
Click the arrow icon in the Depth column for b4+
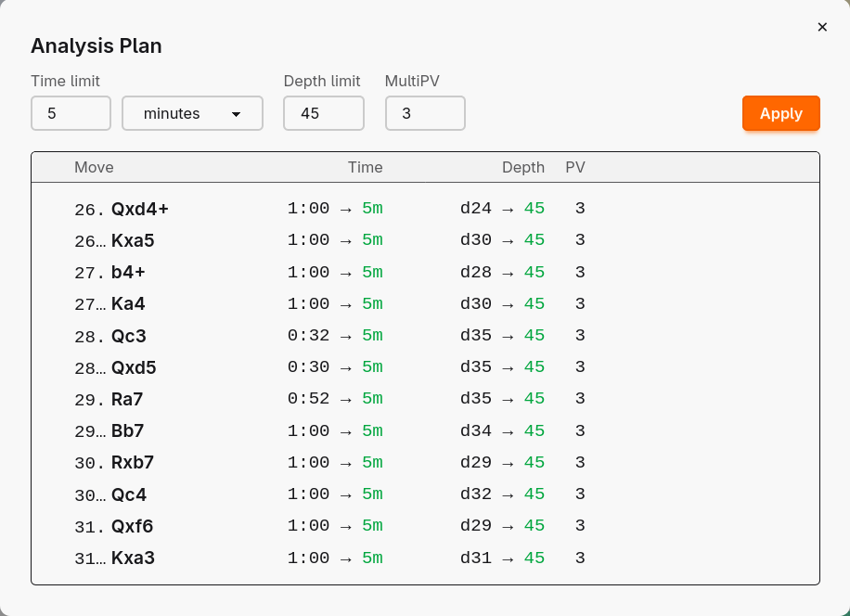coord(509,272)
